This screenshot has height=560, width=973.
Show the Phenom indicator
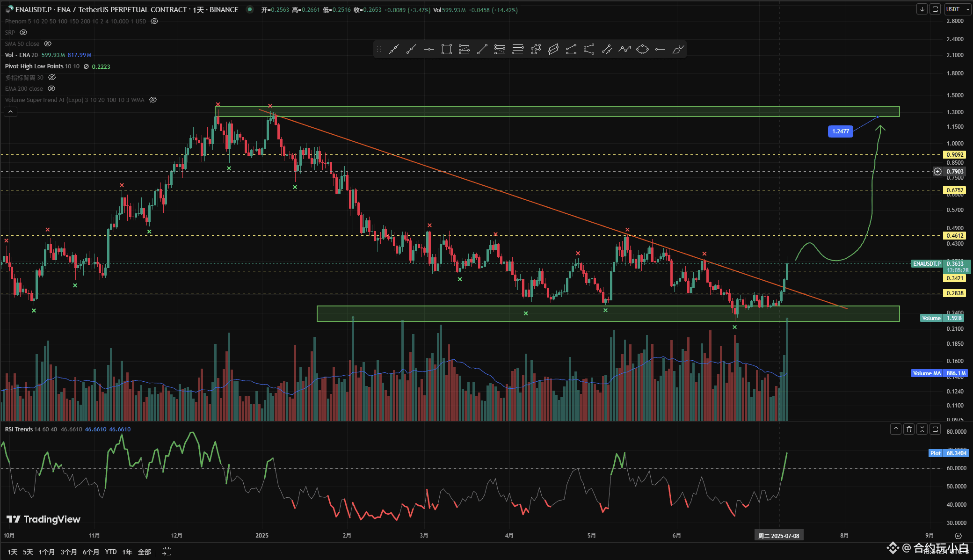tap(154, 21)
